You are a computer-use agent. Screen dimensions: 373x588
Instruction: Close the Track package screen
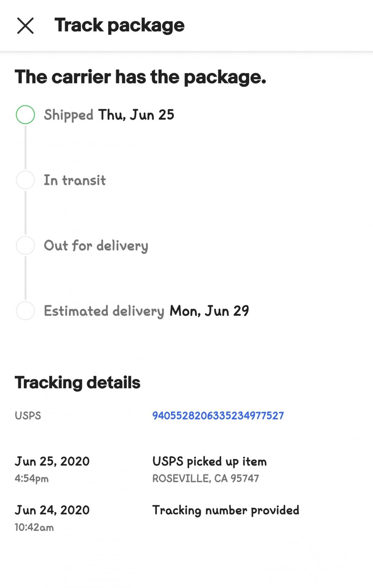click(25, 26)
